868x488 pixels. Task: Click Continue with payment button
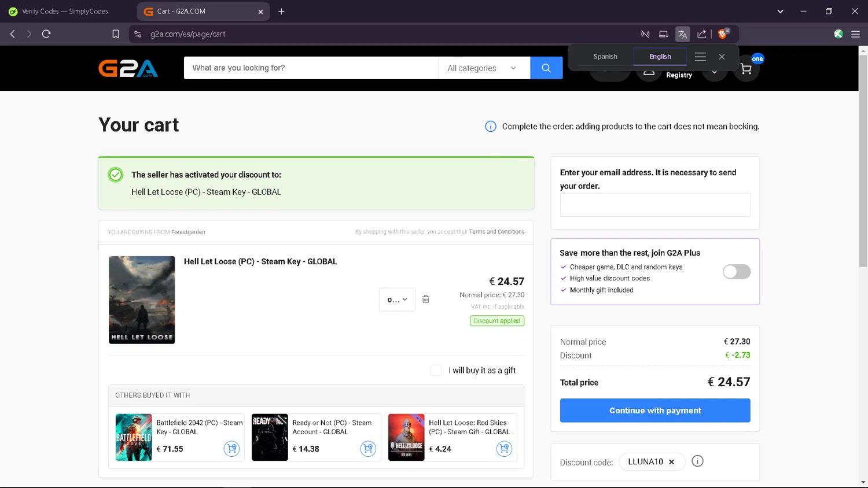coord(654,411)
